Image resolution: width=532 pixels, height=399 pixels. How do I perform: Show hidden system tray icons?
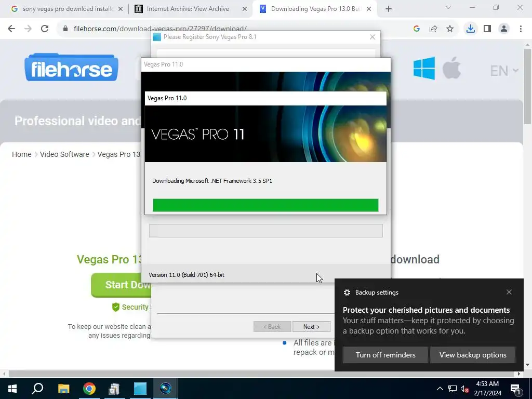point(440,389)
